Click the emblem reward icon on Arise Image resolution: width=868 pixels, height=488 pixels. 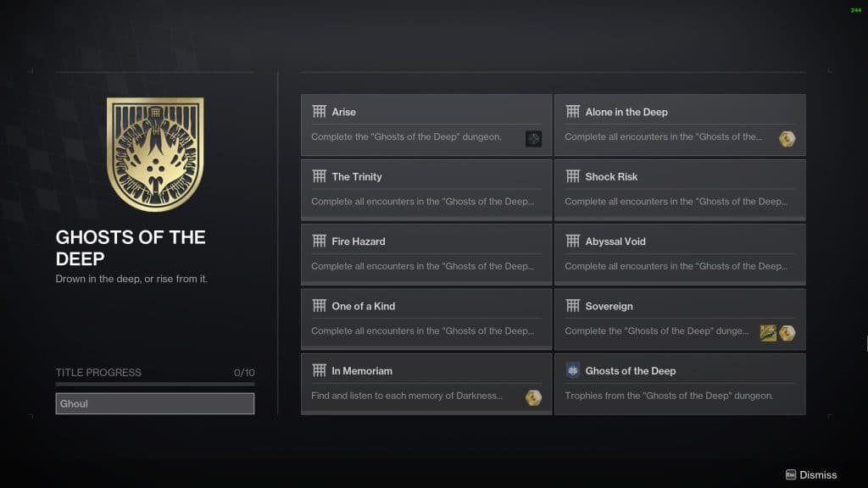coord(533,138)
